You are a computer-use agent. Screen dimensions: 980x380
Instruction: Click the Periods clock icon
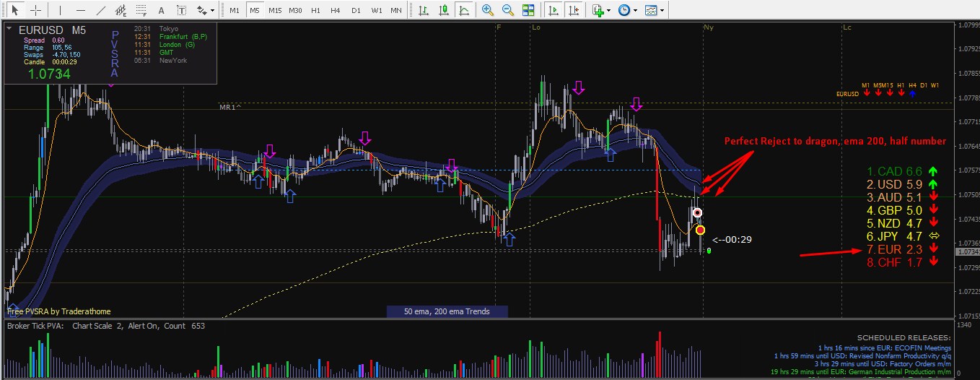coord(624,10)
